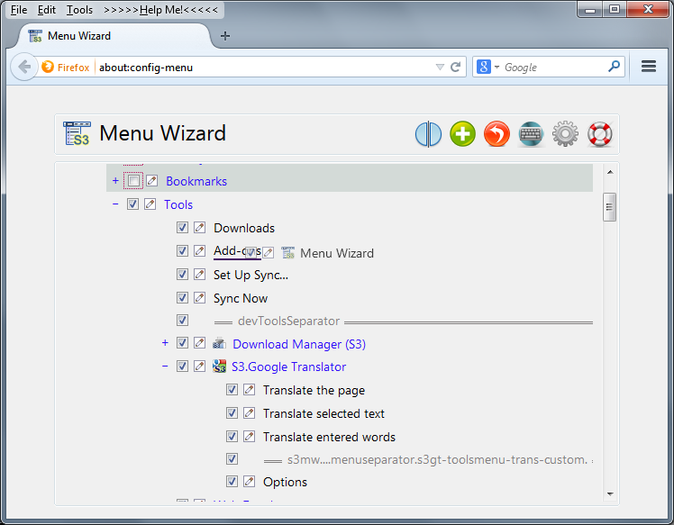
Task: Open the >>>>>Help Me!<<<<< menu
Action: (161, 9)
